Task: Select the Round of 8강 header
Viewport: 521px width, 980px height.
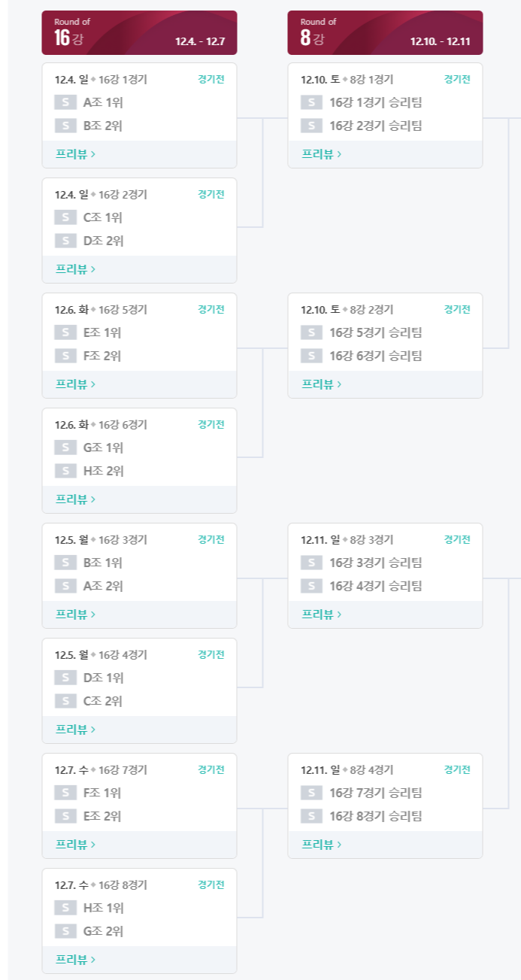Action: 385,33
